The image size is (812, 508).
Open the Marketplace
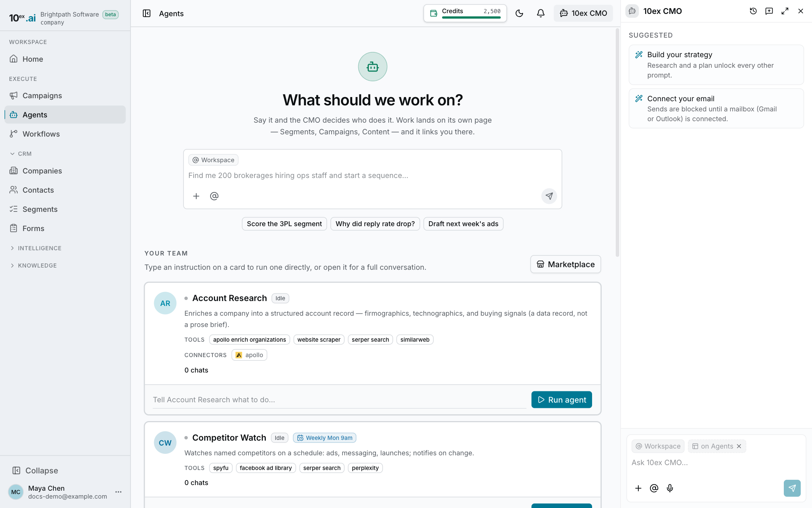click(565, 264)
